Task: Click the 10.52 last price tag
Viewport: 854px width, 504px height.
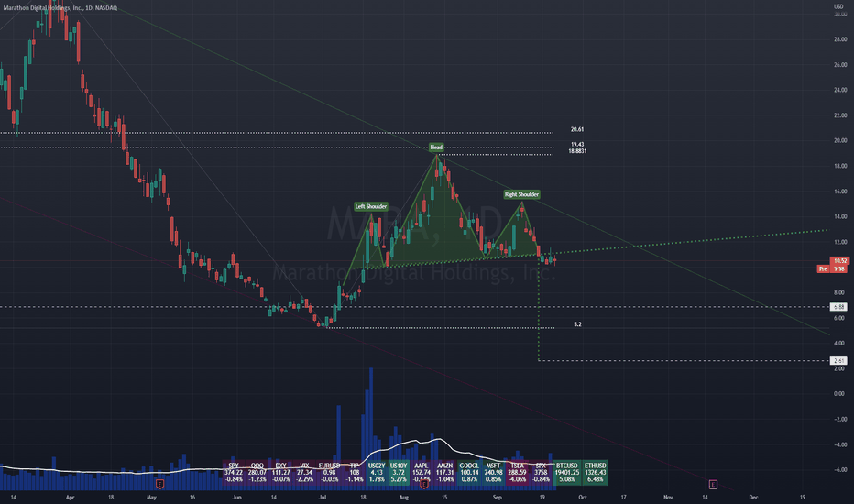Action: point(838,261)
